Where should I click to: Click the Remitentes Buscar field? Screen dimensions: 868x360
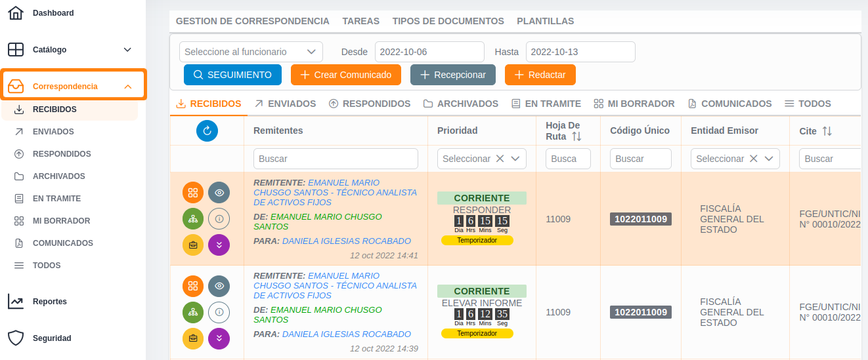pos(336,159)
